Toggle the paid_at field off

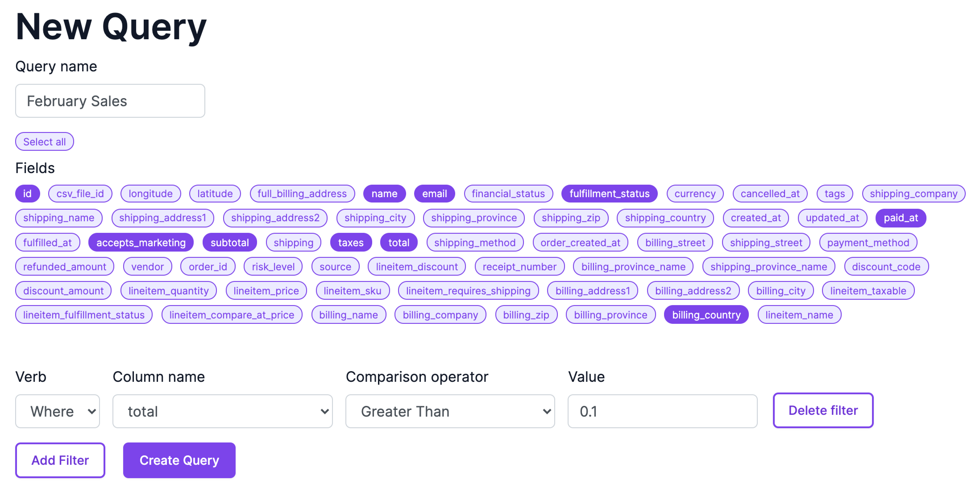tap(901, 218)
